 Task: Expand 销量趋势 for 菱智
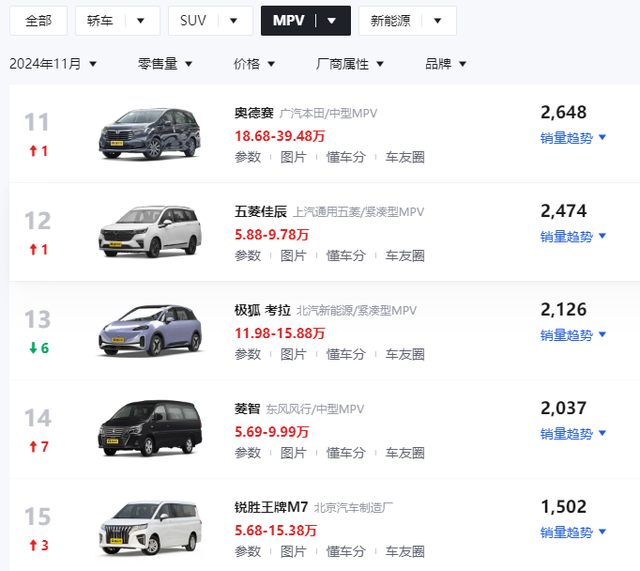point(573,434)
